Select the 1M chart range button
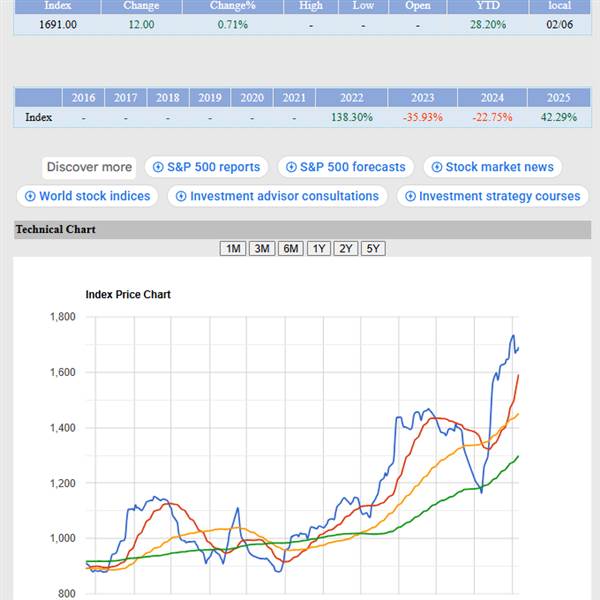The image size is (600, 600). coord(233,249)
